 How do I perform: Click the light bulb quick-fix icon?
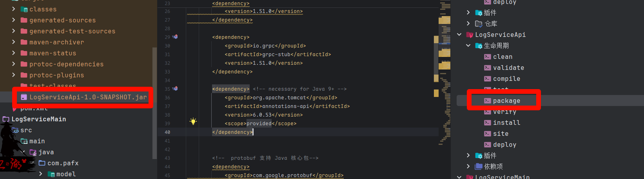pos(193,121)
